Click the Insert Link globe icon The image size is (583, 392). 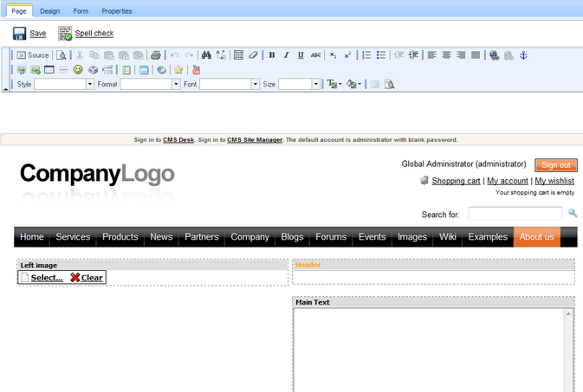tap(494, 55)
